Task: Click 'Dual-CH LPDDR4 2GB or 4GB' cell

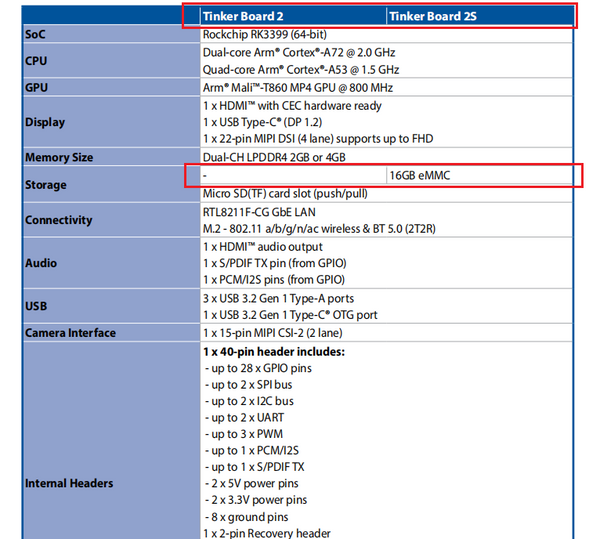Action: (274, 157)
